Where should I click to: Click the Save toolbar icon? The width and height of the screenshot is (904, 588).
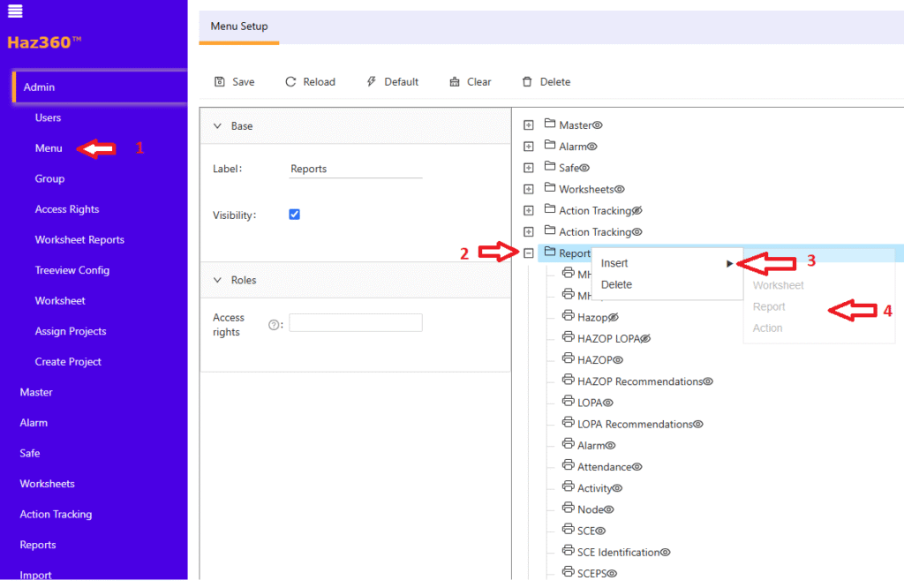220,82
